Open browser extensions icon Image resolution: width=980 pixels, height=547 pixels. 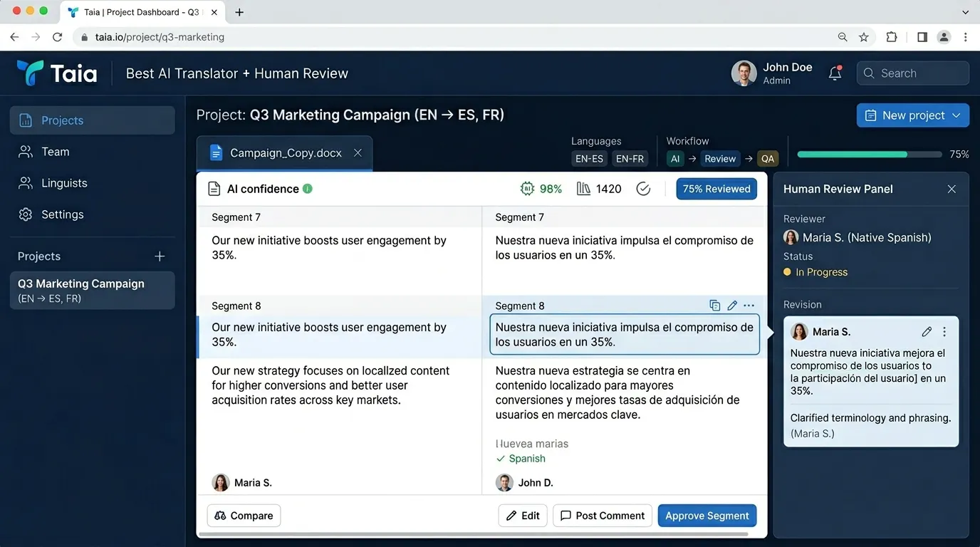click(x=892, y=37)
